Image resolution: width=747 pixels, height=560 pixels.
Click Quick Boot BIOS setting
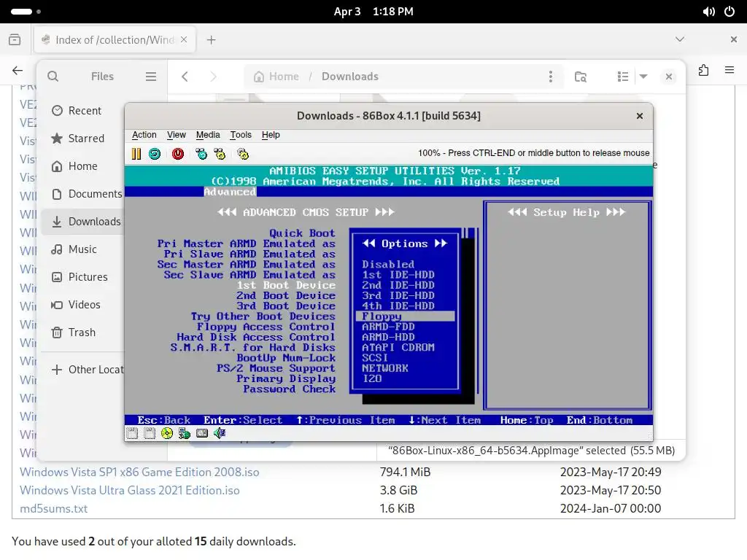point(302,233)
